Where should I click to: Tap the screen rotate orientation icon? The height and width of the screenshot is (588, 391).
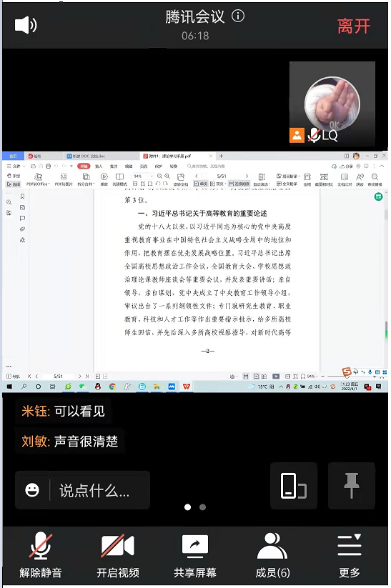pos(294,486)
